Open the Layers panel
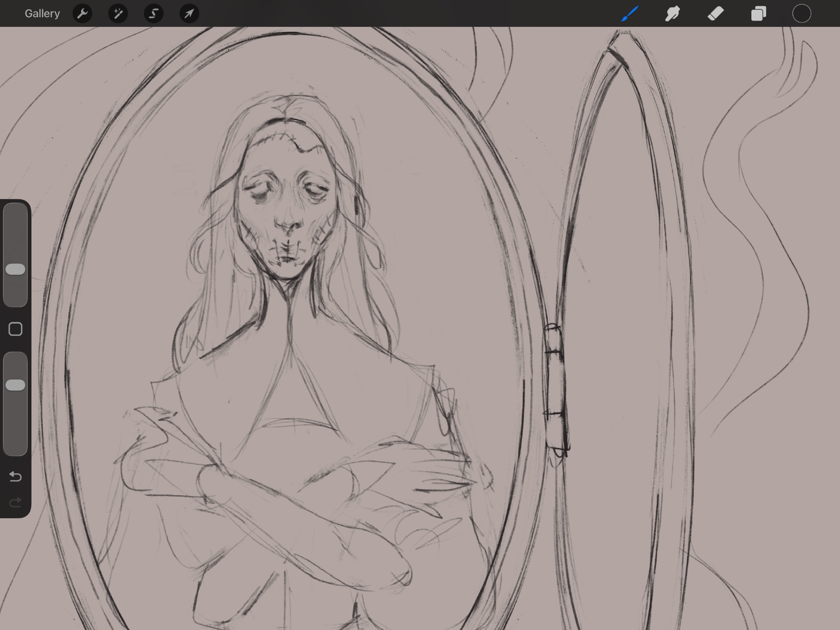The image size is (840, 630). (x=759, y=14)
